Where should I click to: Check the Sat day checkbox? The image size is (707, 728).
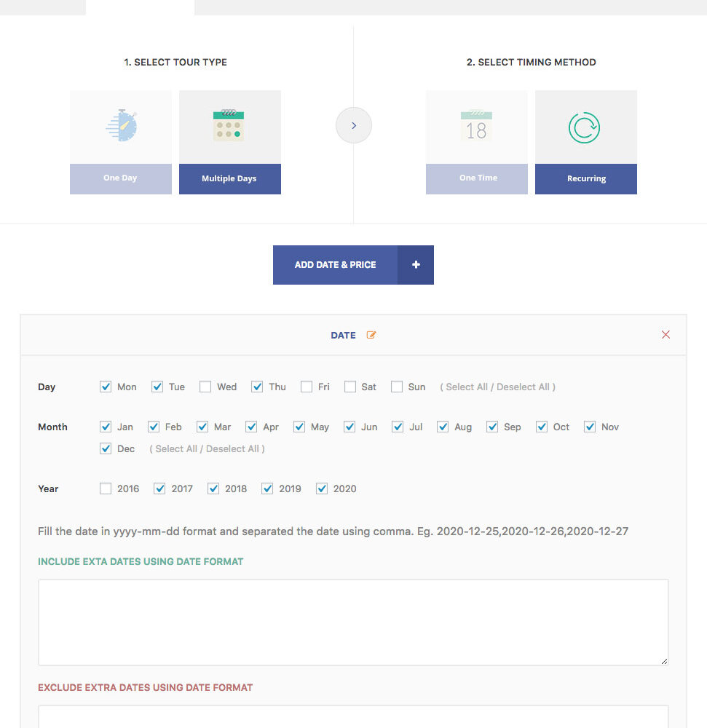point(350,387)
